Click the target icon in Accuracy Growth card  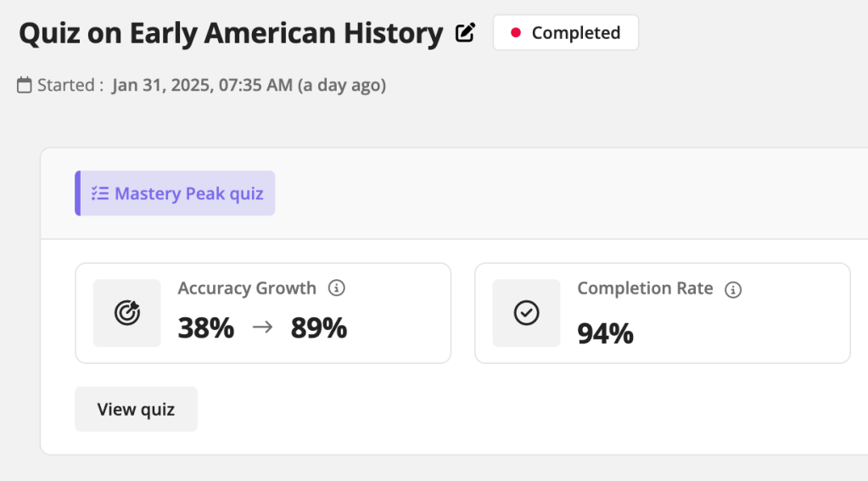click(127, 313)
